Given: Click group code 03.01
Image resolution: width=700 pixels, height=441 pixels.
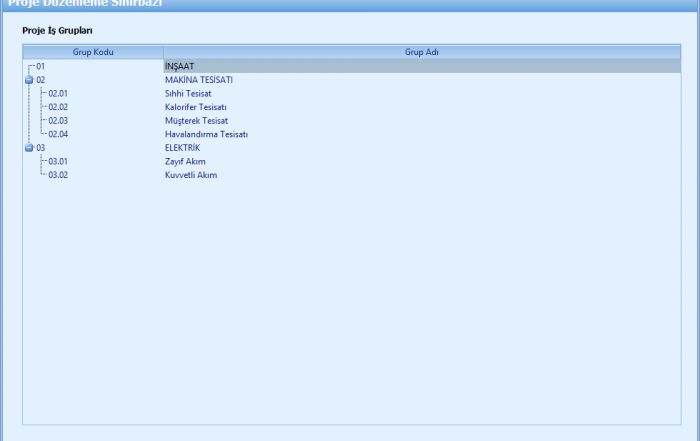Looking at the screenshot, I should click(58, 161).
